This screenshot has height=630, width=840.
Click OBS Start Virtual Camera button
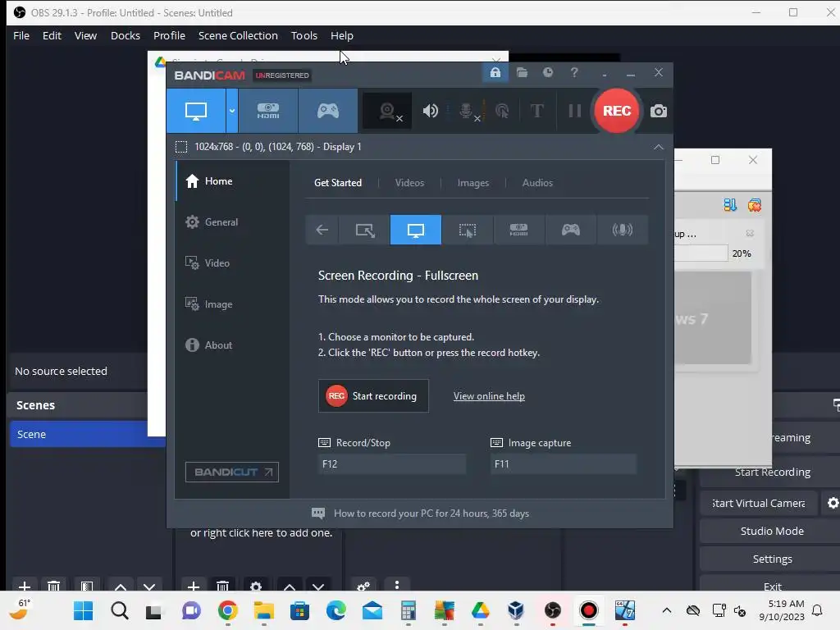[x=759, y=503]
